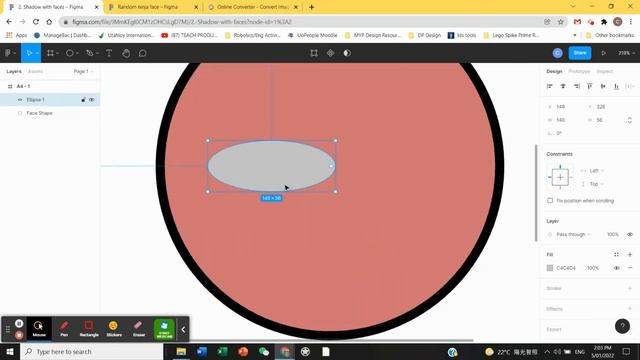This screenshot has height=360, width=640.
Task: Toggle Ellipse 1 layer visibility eye
Action: coord(92,100)
